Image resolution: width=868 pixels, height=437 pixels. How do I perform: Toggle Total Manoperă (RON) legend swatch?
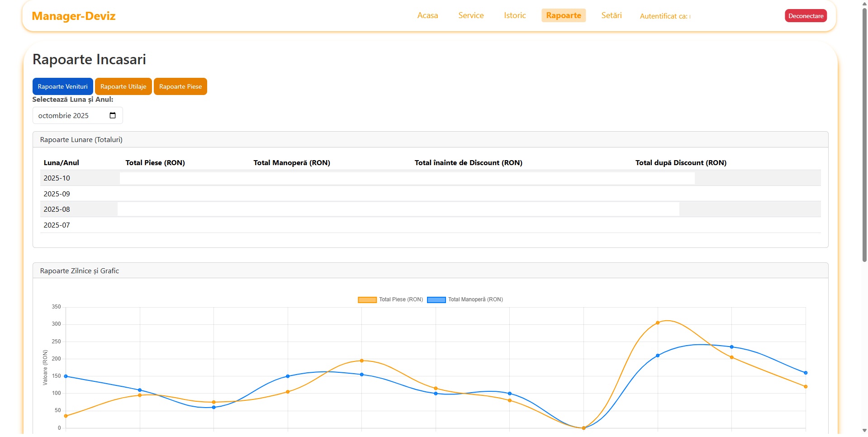pos(436,299)
